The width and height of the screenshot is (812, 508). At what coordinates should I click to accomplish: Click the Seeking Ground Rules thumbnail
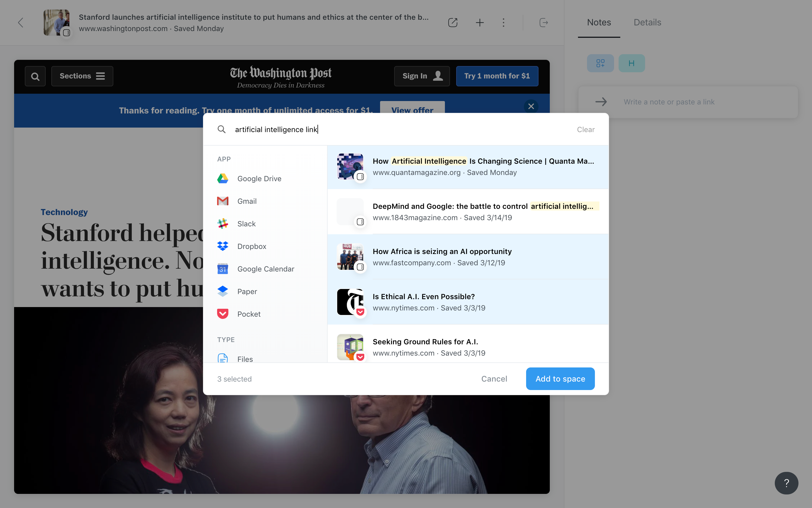click(350, 347)
